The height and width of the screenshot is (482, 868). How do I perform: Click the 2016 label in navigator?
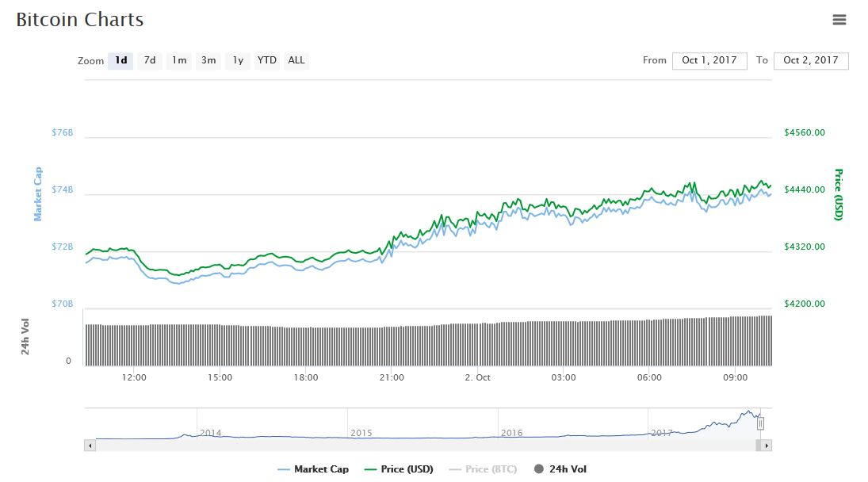pos(511,433)
